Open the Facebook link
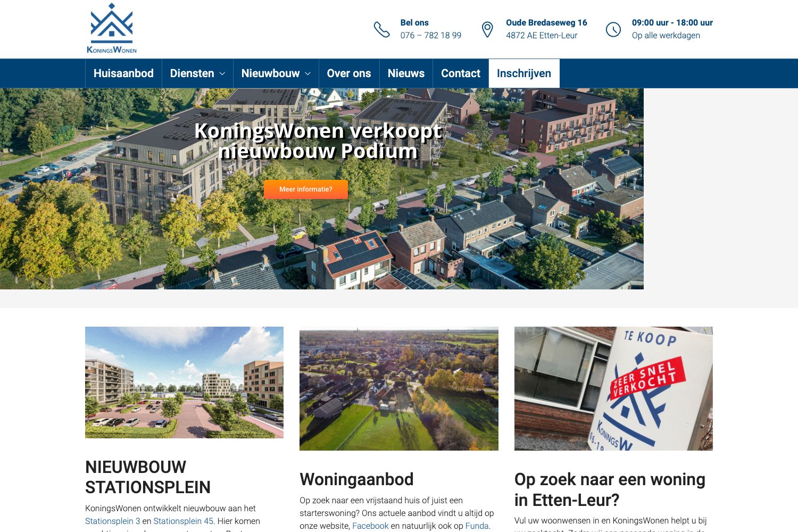 tap(370, 526)
